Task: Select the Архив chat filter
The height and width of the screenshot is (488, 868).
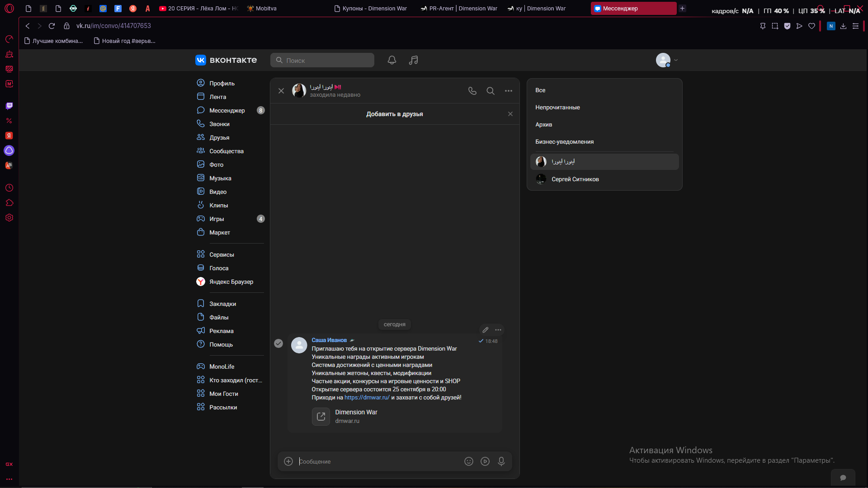Action: (543, 125)
